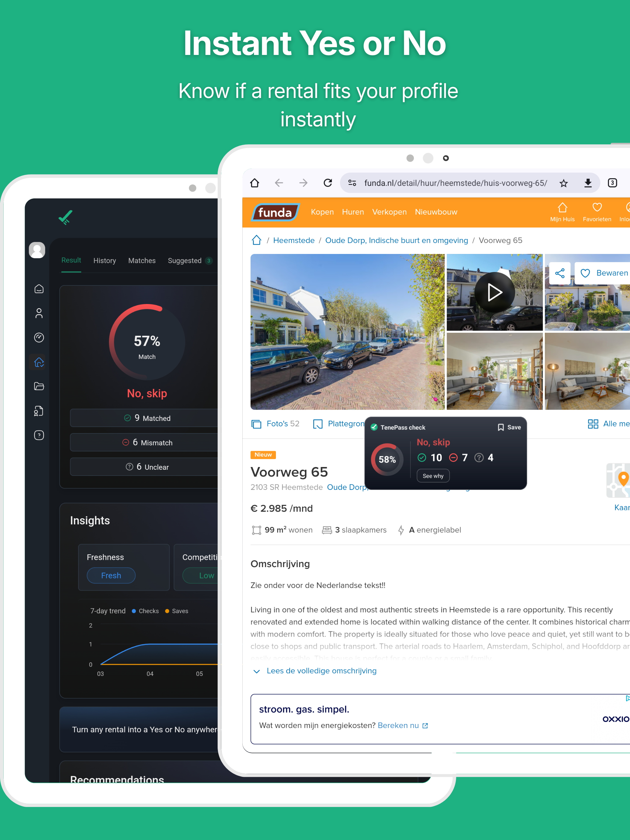
Task: Open the home icon in TenePass sidebar
Action: 39,289
